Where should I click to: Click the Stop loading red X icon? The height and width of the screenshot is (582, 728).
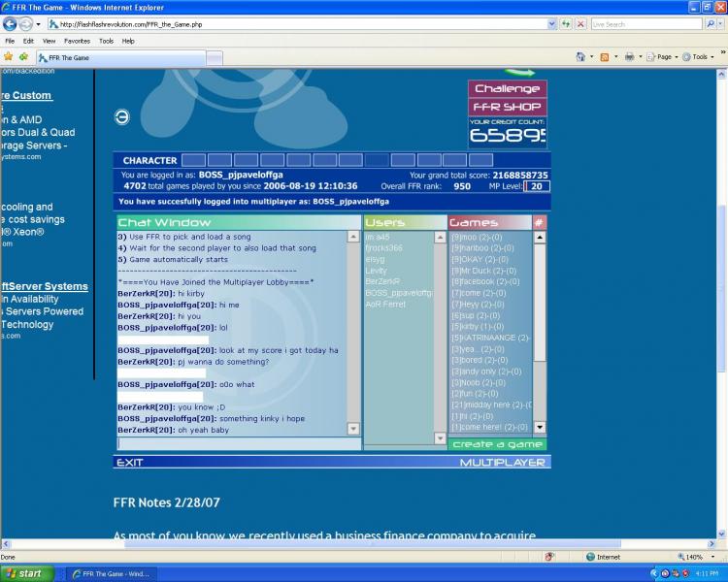click(580, 24)
